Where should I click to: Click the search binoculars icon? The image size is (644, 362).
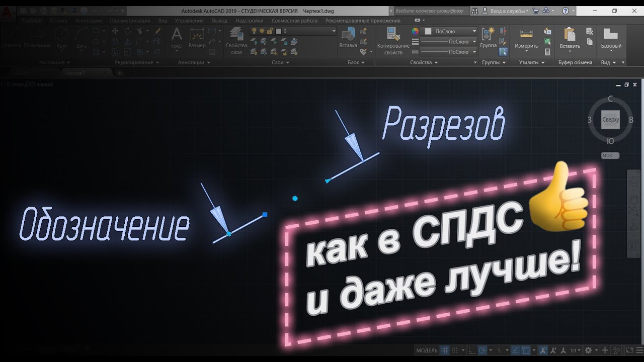point(474,11)
